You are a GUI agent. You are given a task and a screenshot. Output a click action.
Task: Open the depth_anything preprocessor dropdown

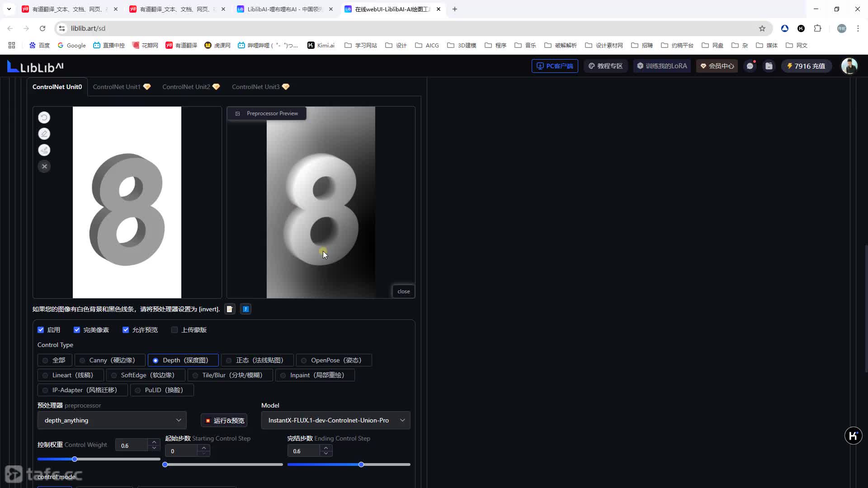click(112, 420)
